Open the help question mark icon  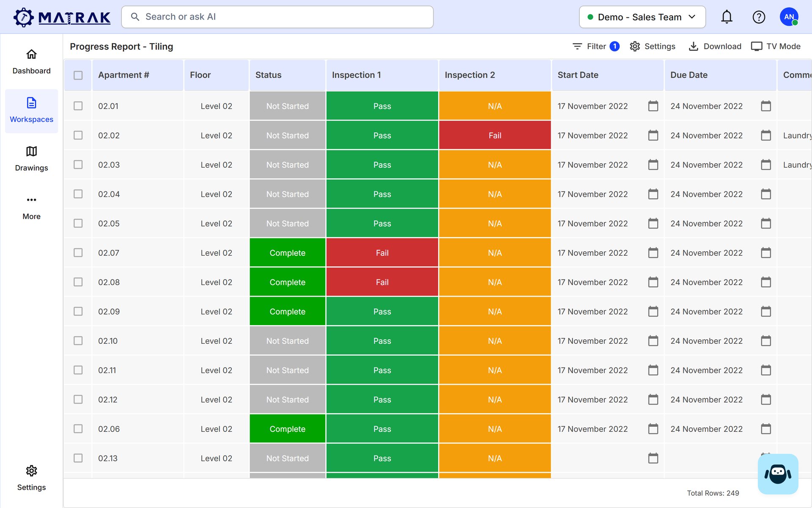point(759,17)
